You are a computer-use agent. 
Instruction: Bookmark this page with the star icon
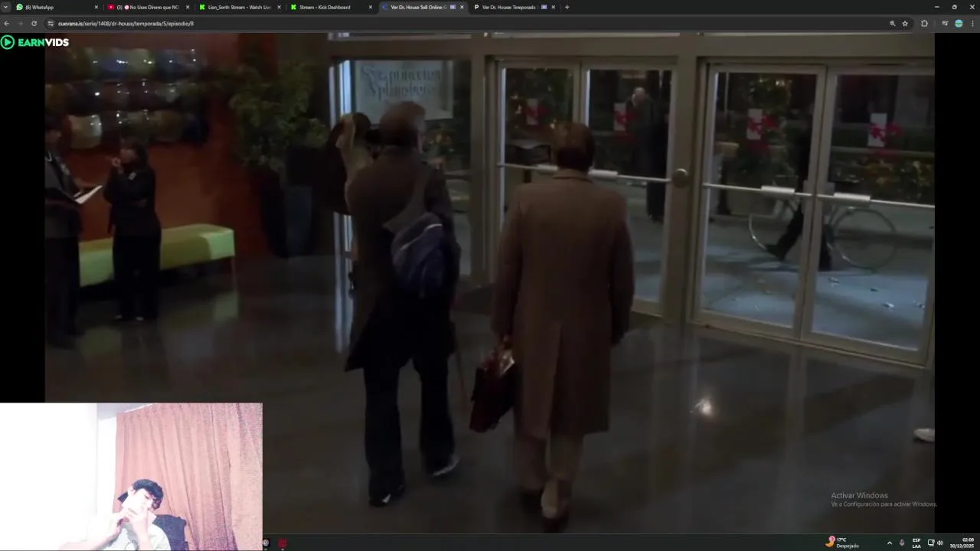[905, 24]
